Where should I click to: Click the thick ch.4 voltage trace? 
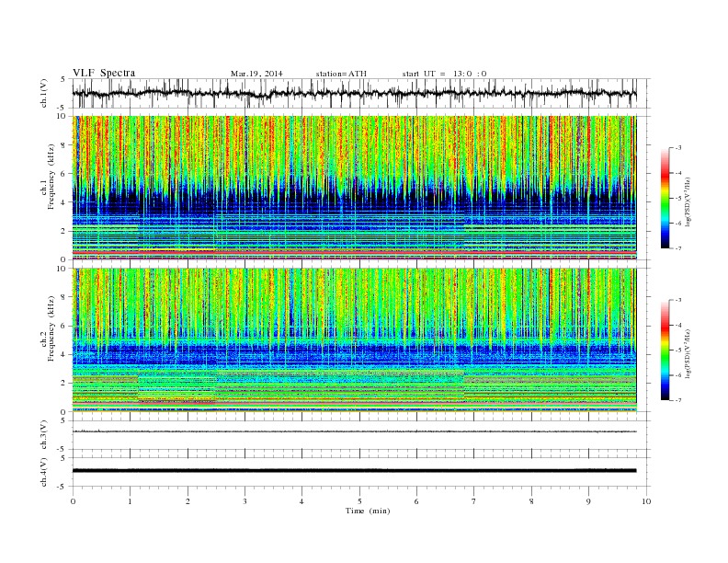[354, 471]
